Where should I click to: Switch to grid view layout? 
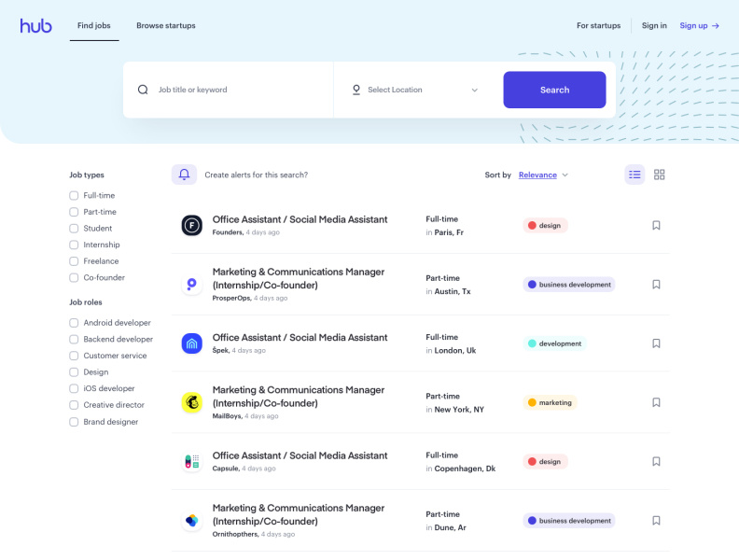[x=660, y=175]
